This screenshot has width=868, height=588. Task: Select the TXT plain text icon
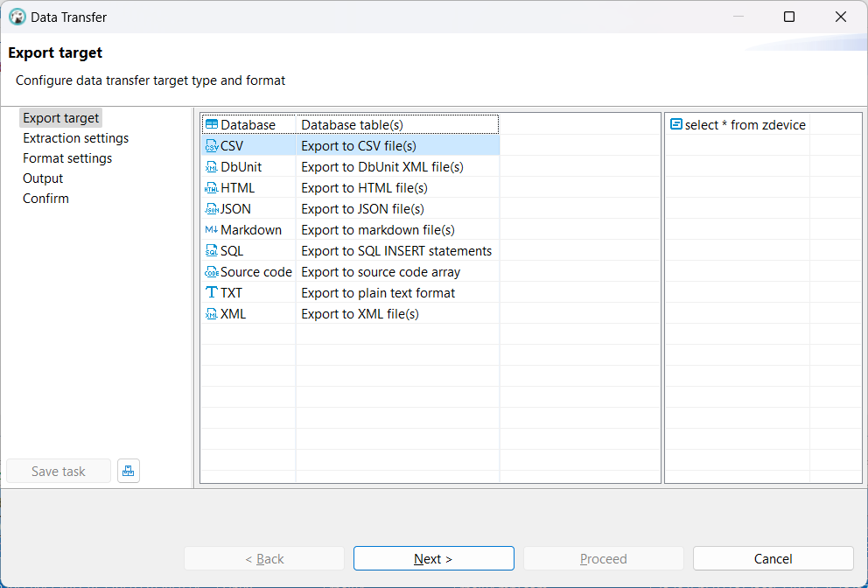tap(211, 293)
